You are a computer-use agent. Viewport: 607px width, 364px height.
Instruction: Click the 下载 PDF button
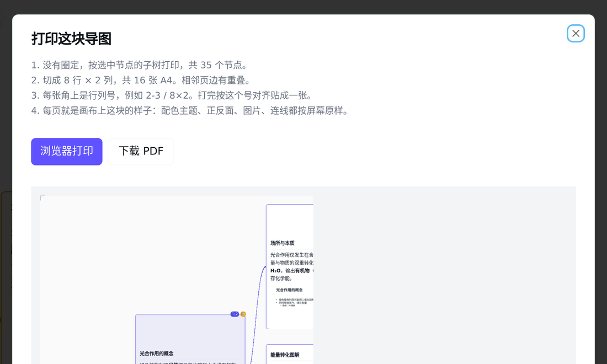[x=141, y=151]
